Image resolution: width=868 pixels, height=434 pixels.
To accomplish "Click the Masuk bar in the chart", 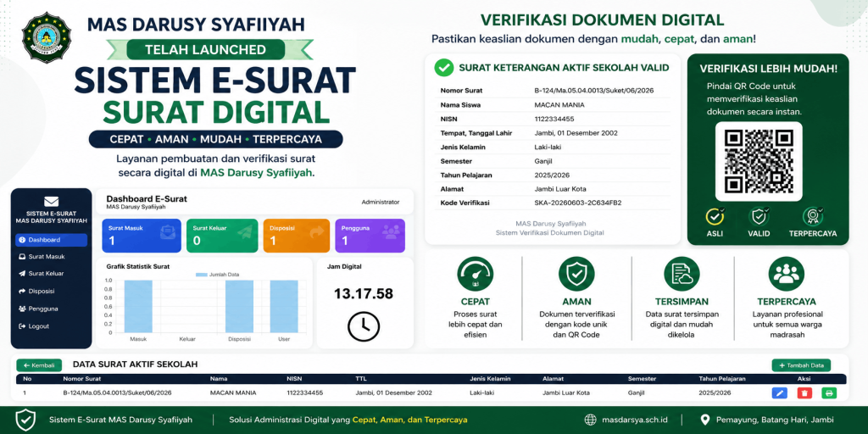I will click(138, 306).
